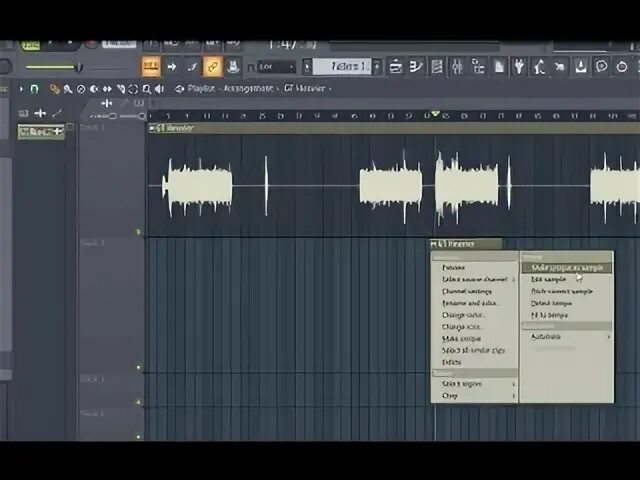Screen dimensions: 640x480
Task: Click the circular icon at the toolbar's right end
Action: click(x=622, y=66)
